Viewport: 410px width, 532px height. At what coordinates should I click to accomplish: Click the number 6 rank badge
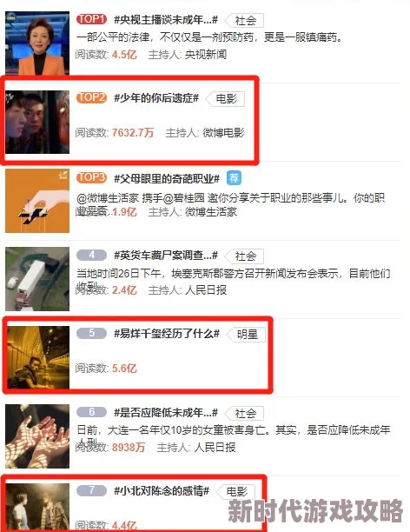click(91, 412)
